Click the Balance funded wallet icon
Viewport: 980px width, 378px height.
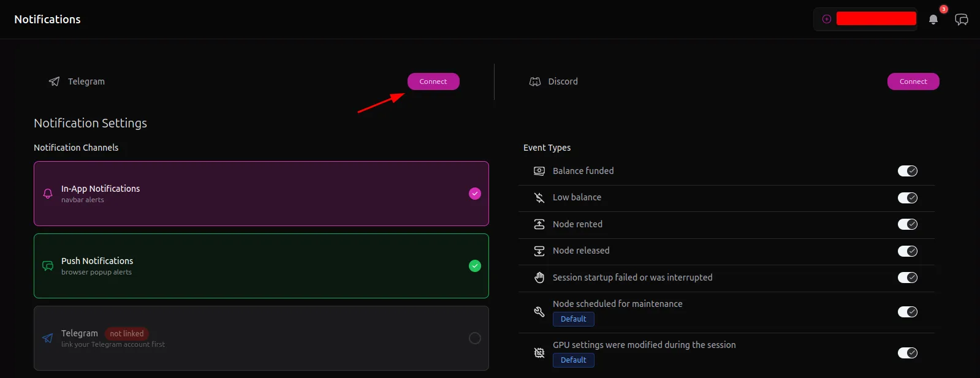tap(539, 171)
